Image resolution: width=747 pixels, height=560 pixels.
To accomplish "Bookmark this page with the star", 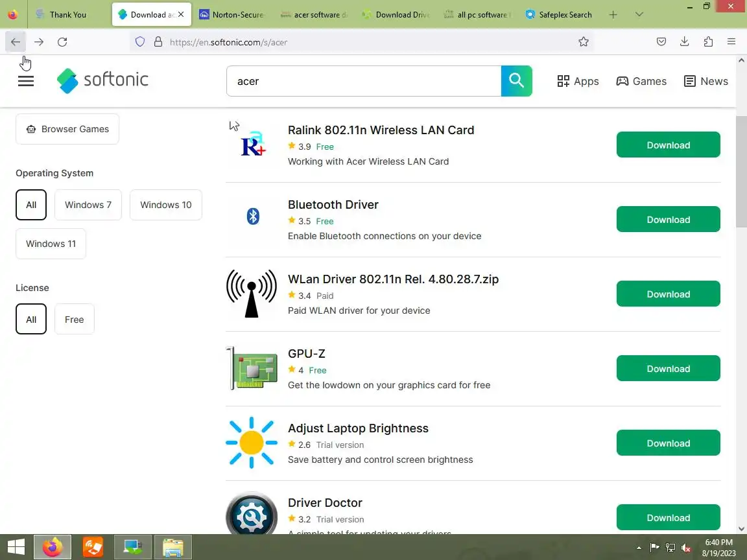I will pyautogui.click(x=584, y=42).
